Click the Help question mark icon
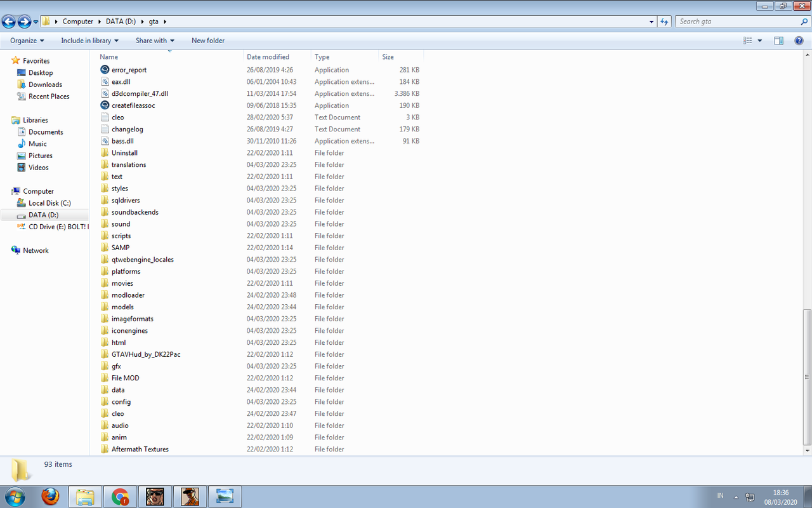The image size is (812, 508). pos(799,41)
